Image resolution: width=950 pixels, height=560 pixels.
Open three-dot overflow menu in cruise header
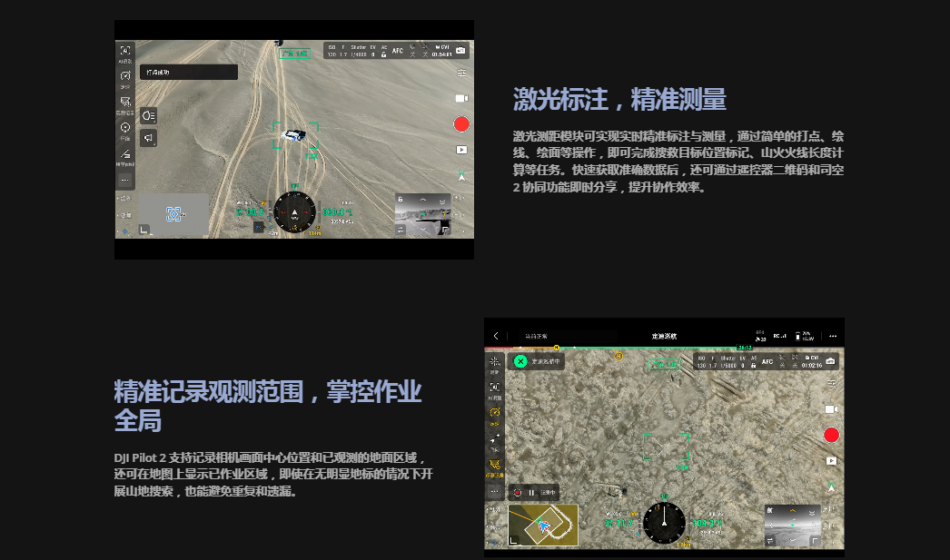coord(832,336)
